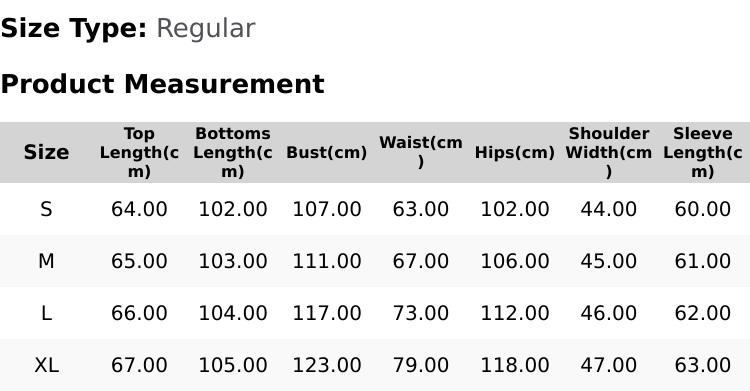
Task: Select the Sleeve Length(cm) header
Action: click(703, 152)
